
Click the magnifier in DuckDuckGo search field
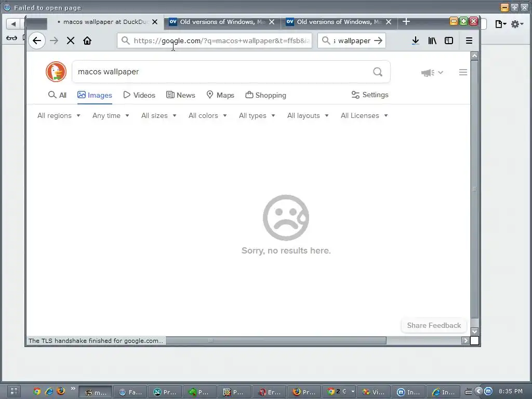click(378, 72)
